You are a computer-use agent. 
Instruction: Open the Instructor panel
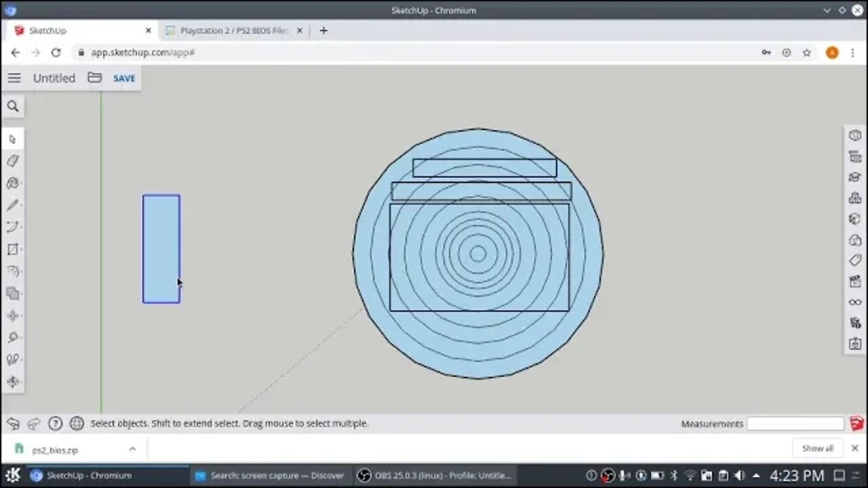click(855, 178)
